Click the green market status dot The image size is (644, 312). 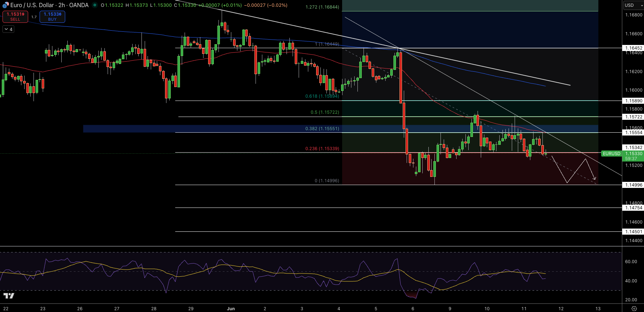pyautogui.click(x=95, y=5)
